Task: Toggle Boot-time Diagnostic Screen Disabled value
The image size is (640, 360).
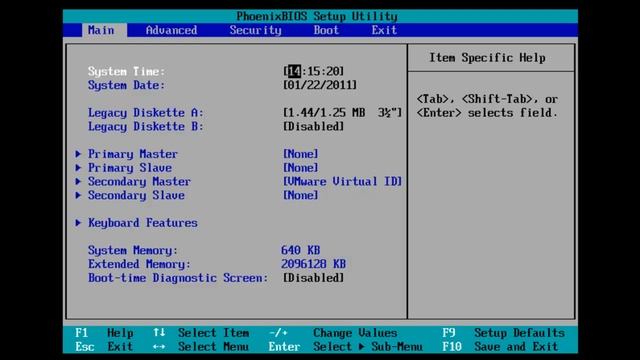Action: click(x=313, y=278)
